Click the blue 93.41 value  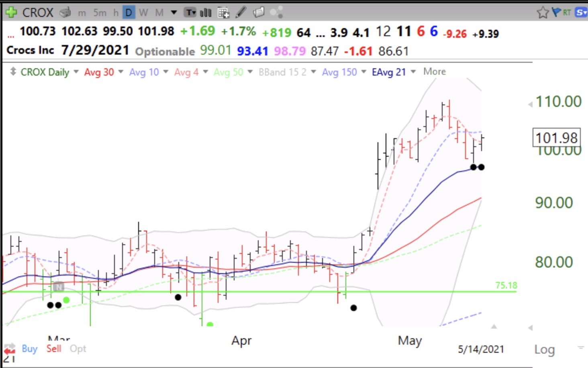click(253, 51)
